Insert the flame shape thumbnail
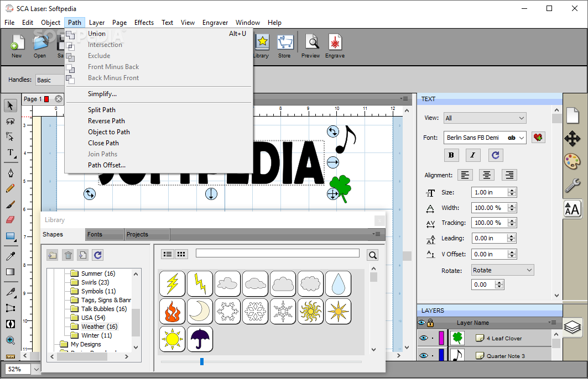Image resolution: width=588 pixels, height=379 pixels. coord(172,311)
